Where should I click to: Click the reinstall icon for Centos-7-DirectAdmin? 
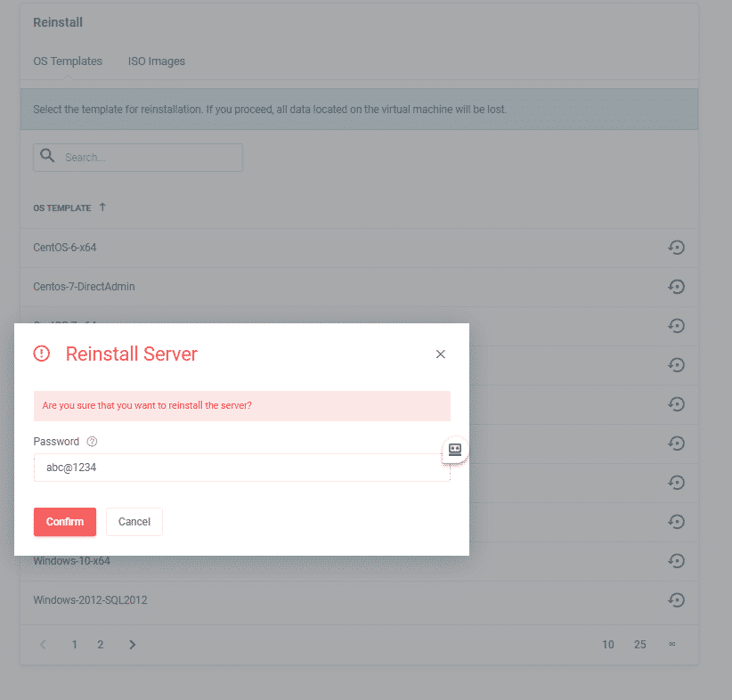pos(676,287)
